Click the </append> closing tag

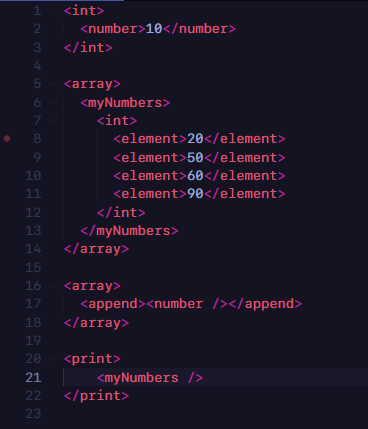[x=265, y=304]
